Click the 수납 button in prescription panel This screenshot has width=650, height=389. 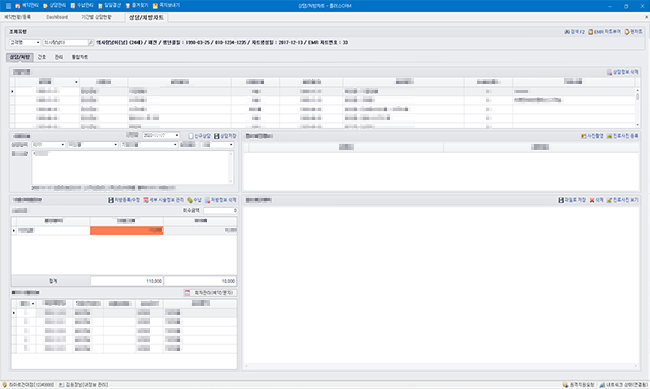click(194, 200)
